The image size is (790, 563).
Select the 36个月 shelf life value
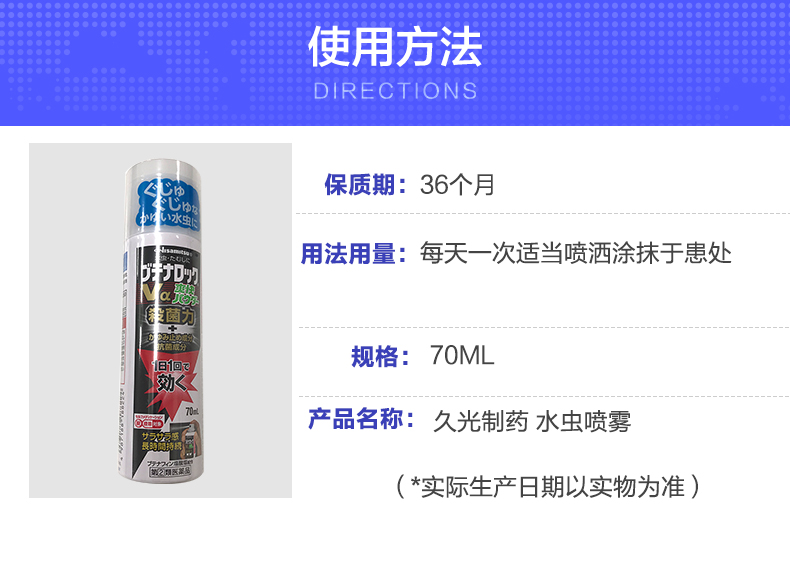pyautogui.click(x=457, y=184)
